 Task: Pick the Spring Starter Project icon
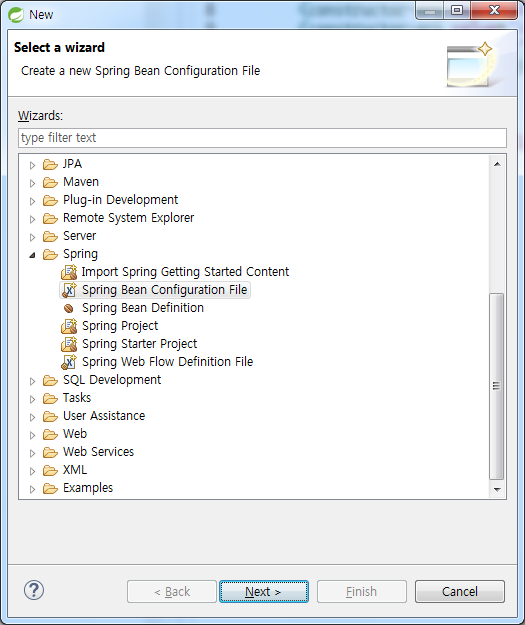(x=69, y=344)
